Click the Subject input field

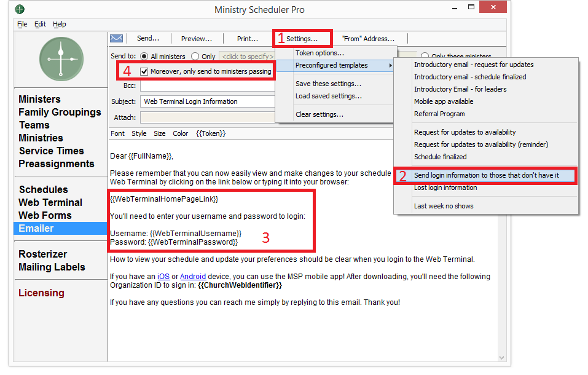(x=207, y=101)
